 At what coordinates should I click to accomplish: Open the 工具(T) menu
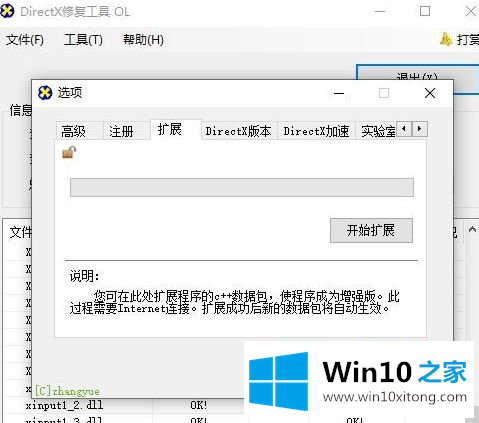[x=83, y=40]
